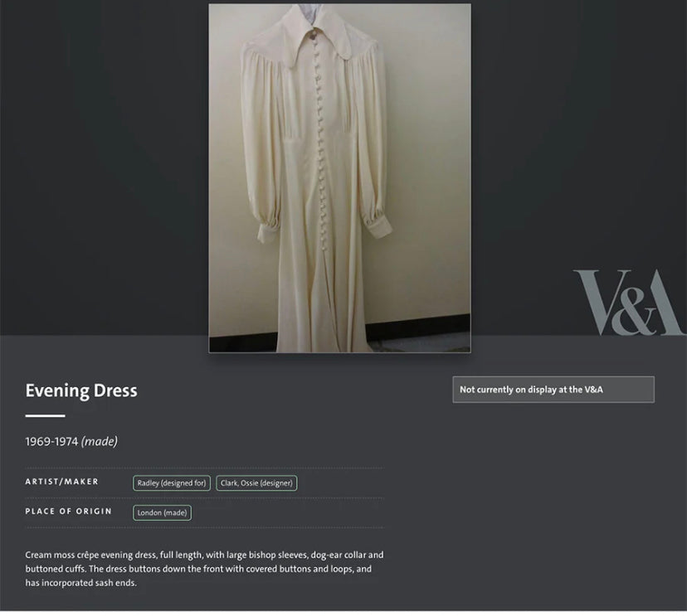Click the 'PLACE OF ORIGIN' field label
This screenshot has width=687, height=616.
click(x=68, y=512)
